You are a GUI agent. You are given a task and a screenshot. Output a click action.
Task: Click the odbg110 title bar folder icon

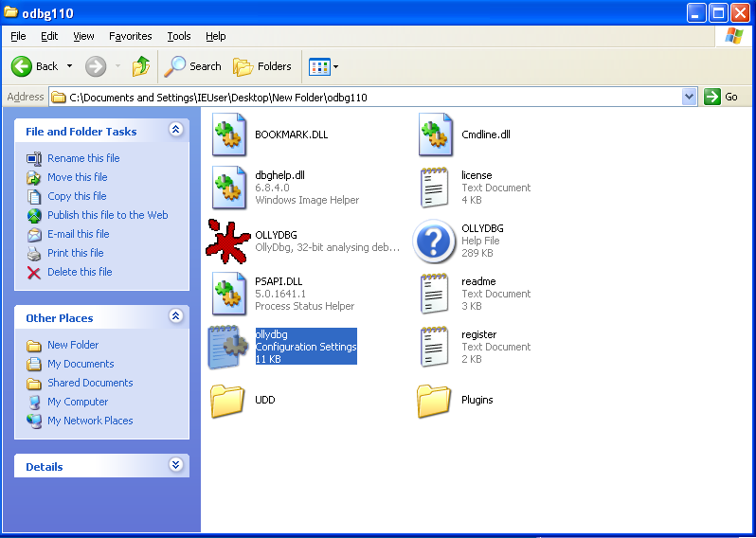pyautogui.click(x=10, y=12)
